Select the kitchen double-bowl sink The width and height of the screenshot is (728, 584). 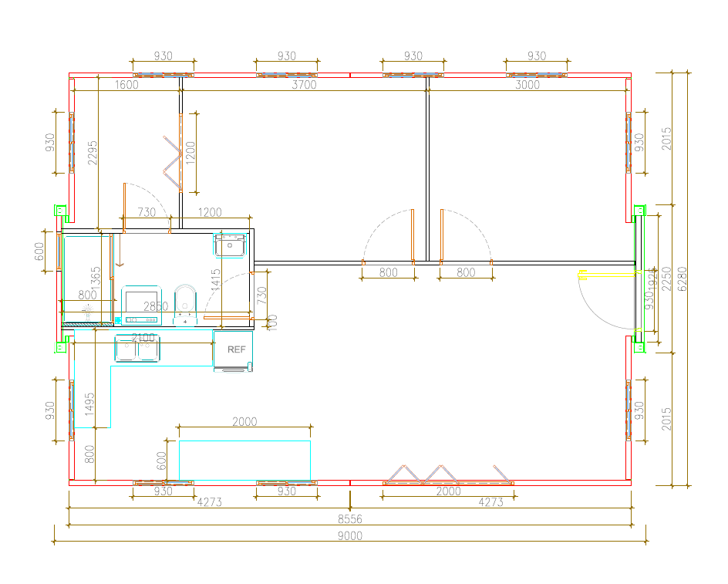tap(137, 349)
